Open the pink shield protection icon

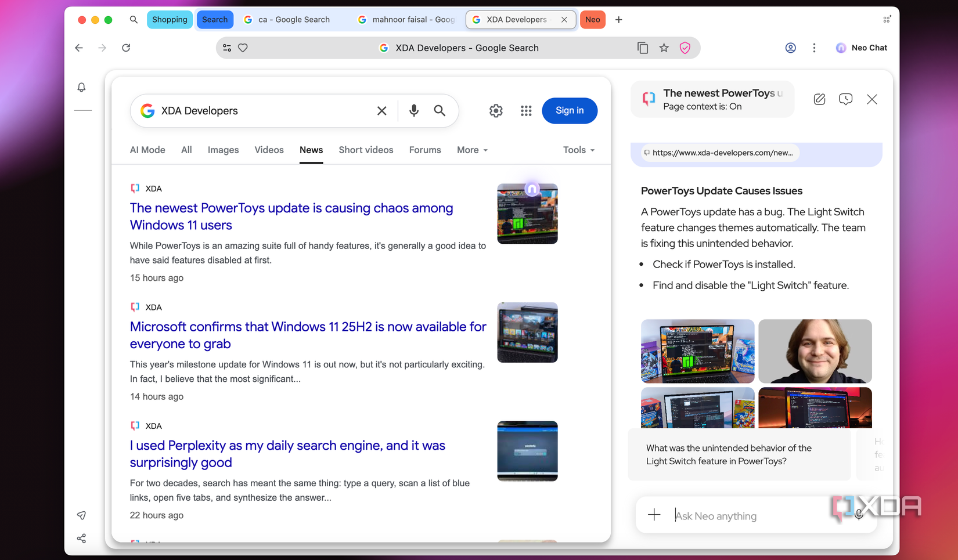point(685,48)
